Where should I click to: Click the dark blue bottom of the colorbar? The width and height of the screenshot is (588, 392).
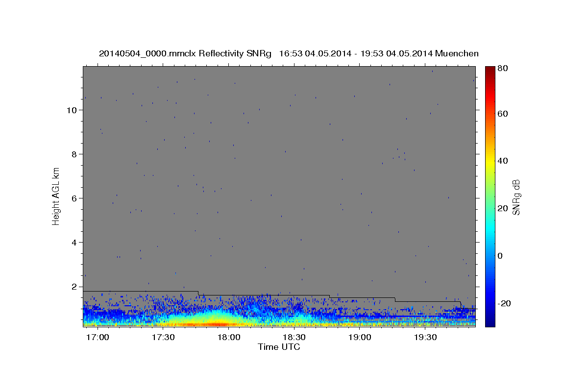coord(490,322)
